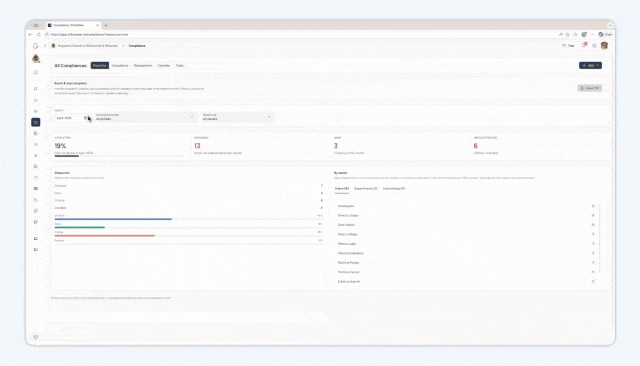Switch to the Overview tab
The height and width of the screenshot is (366, 640).
100,65
